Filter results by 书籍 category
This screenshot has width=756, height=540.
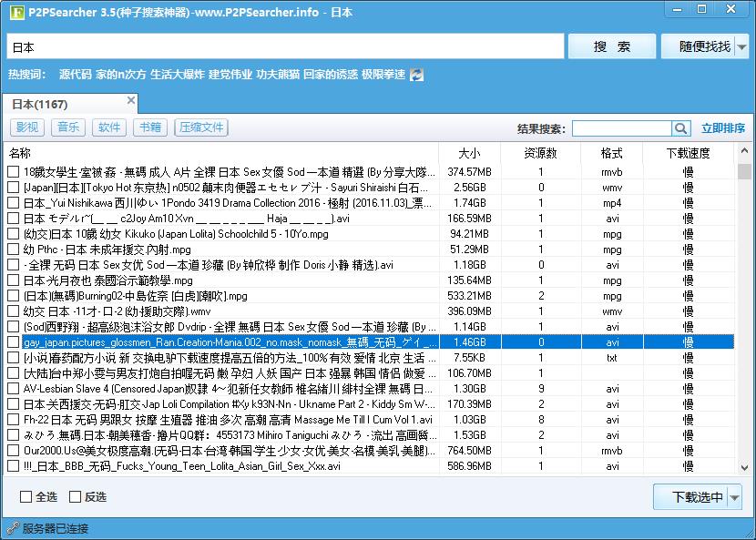[150, 127]
